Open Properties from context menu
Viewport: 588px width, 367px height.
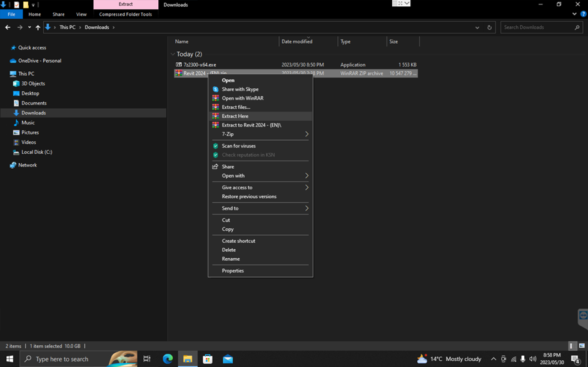260,271
